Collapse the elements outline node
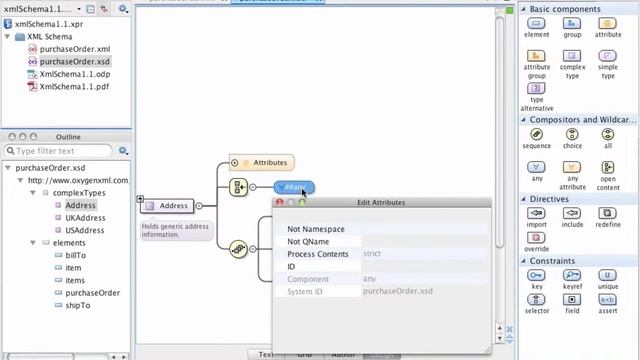This screenshot has width=640, height=360. pyautogui.click(x=33, y=243)
